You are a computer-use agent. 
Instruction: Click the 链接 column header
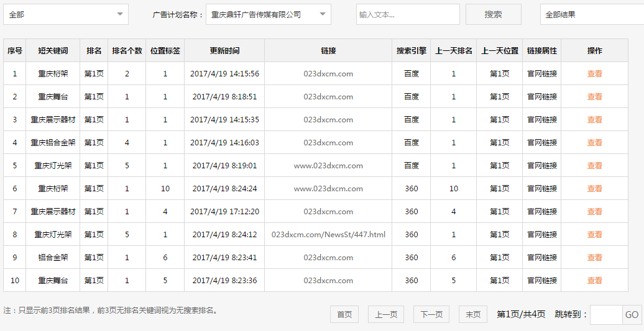[328, 50]
